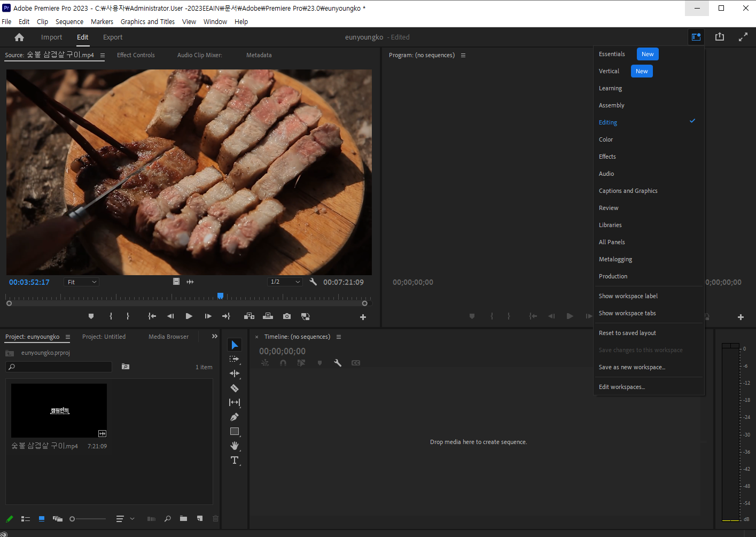Open Quick Export share icon
Viewport: 756px width, 537px height.
(720, 37)
